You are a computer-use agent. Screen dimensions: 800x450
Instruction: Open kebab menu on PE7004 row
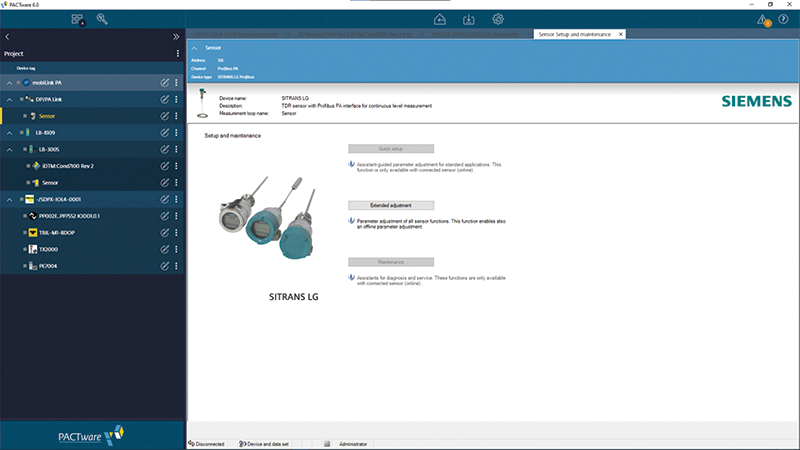177,266
